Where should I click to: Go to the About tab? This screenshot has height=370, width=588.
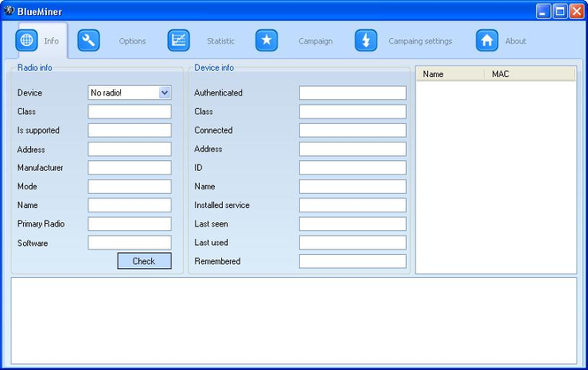tap(515, 42)
